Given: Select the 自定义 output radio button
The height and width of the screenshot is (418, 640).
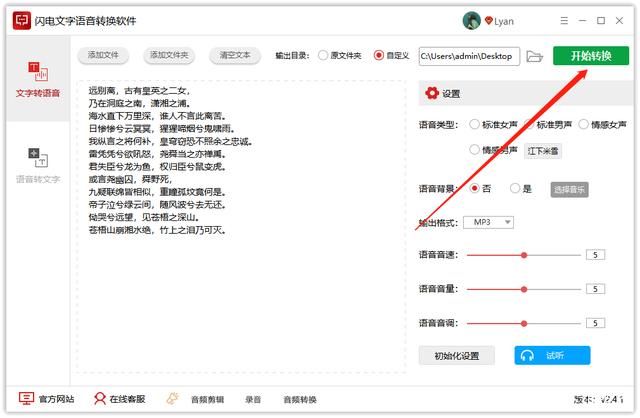Looking at the screenshot, I should click(x=378, y=55).
